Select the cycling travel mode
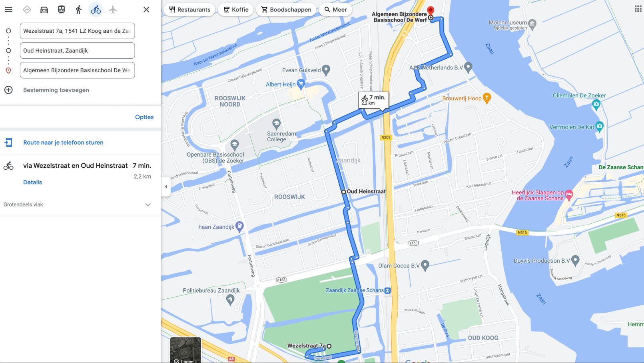 click(96, 10)
